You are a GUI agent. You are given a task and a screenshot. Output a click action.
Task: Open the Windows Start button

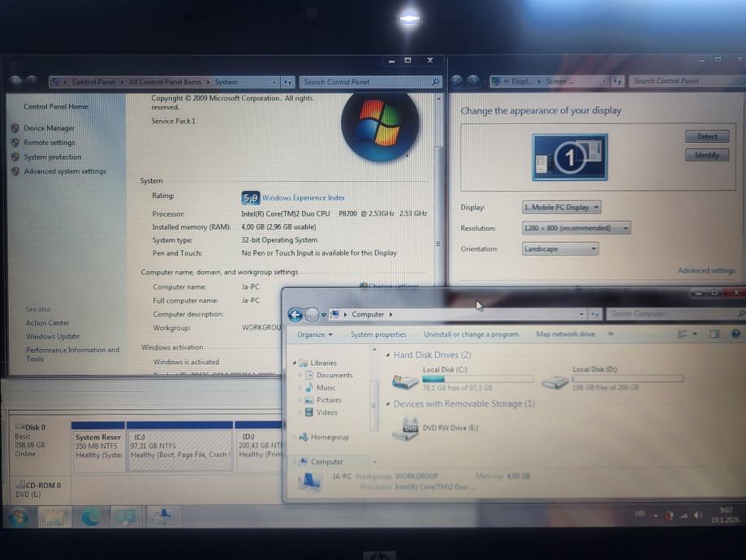pos(19,517)
